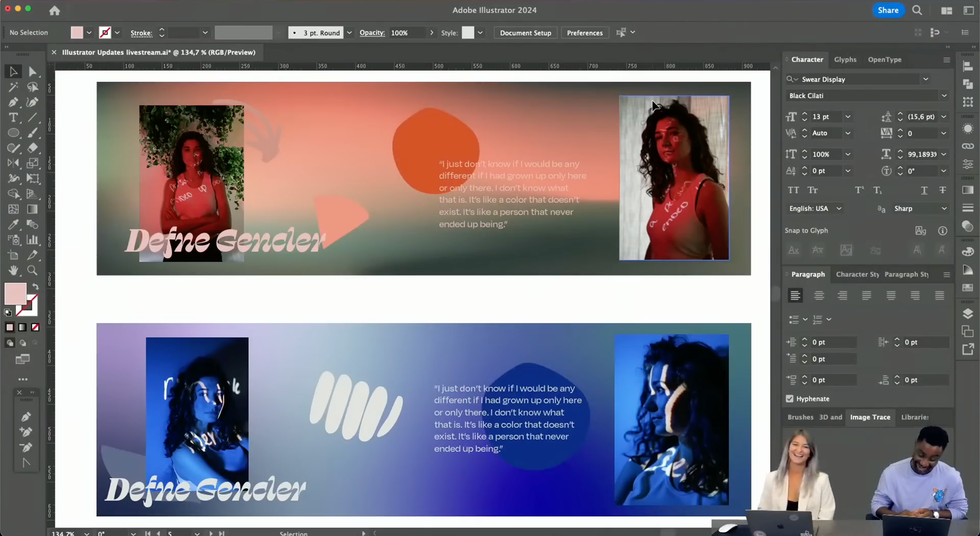Click the large pink fill swatch in toolbar
The width and height of the screenshot is (980, 536).
tap(15, 293)
